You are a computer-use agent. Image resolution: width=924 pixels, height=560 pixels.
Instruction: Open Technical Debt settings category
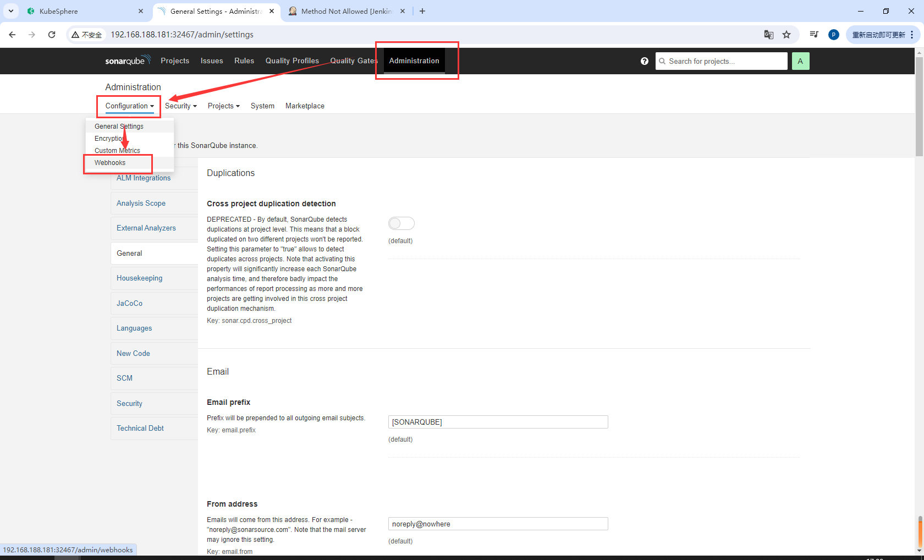pos(154,429)
